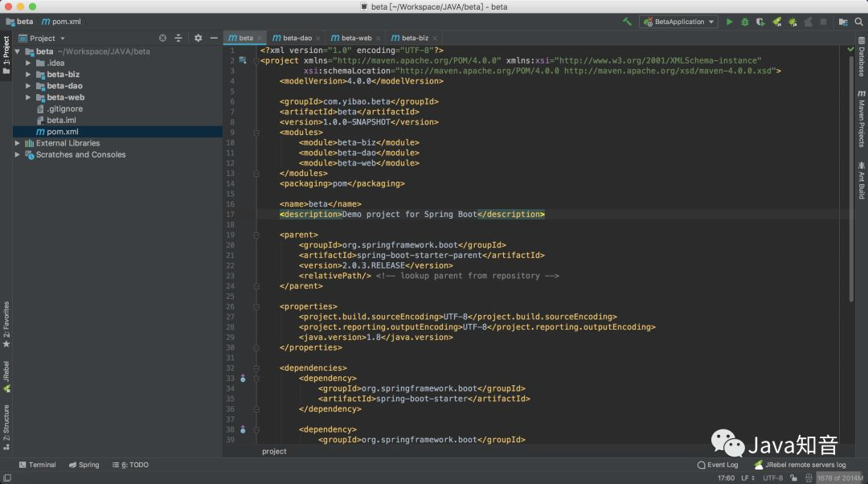Select pom.xml in the project tree
This screenshot has width=868, height=484.
[x=117, y=132]
